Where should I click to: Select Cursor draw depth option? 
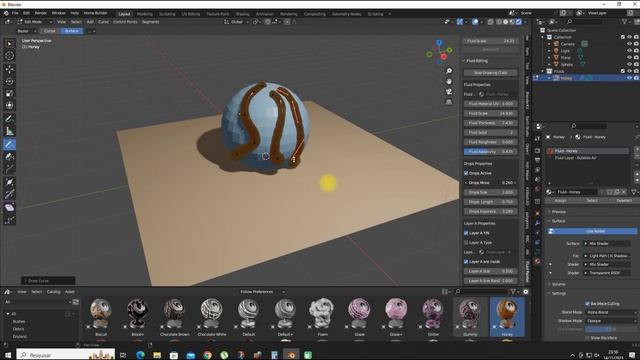pyautogui.click(x=49, y=31)
